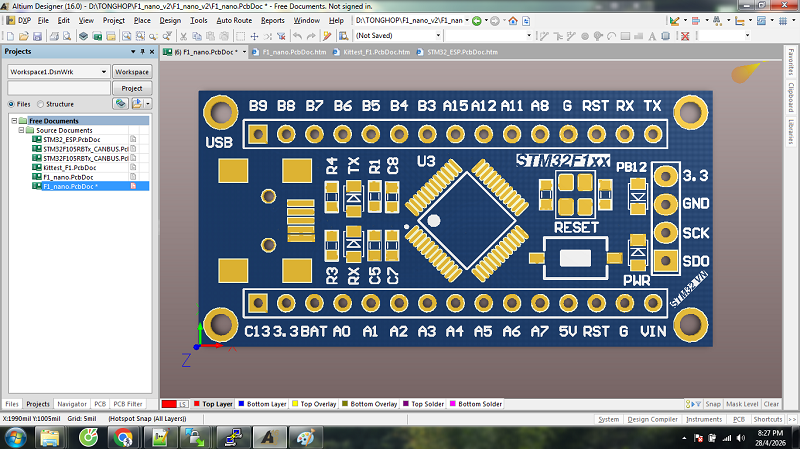Click the Home page icon
800x449 pixels.
pyautogui.click(x=513, y=21)
